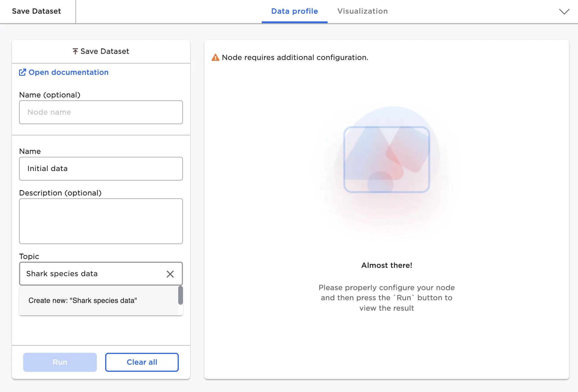Open documentation link text

(x=68, y=72)
